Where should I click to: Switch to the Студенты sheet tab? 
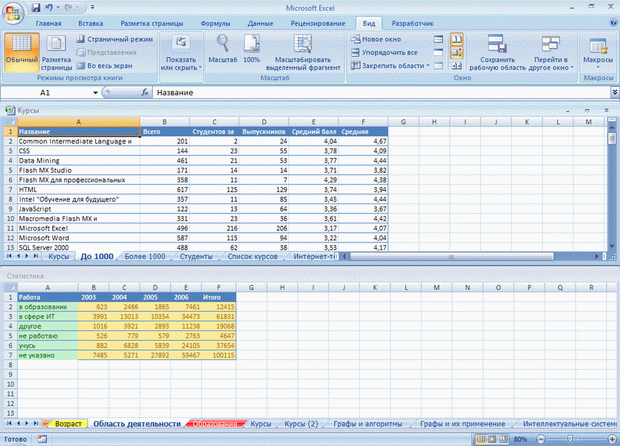(x=196, y=256)
